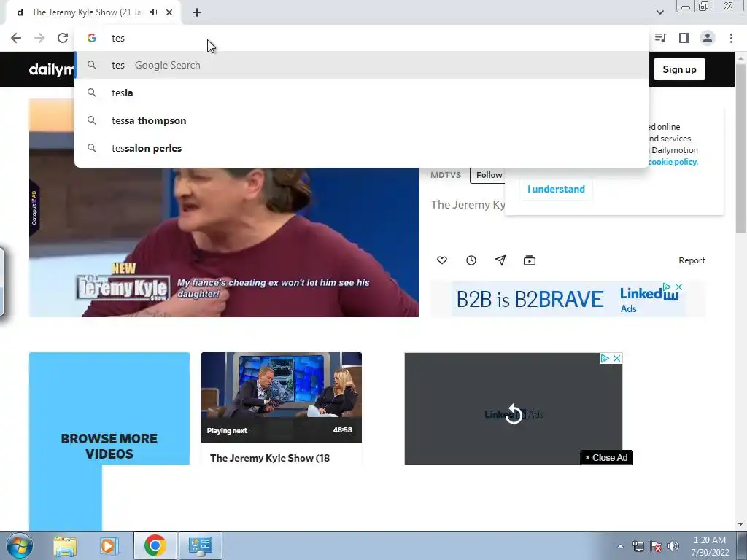Reload the page with refresh icon

point(63,38)
